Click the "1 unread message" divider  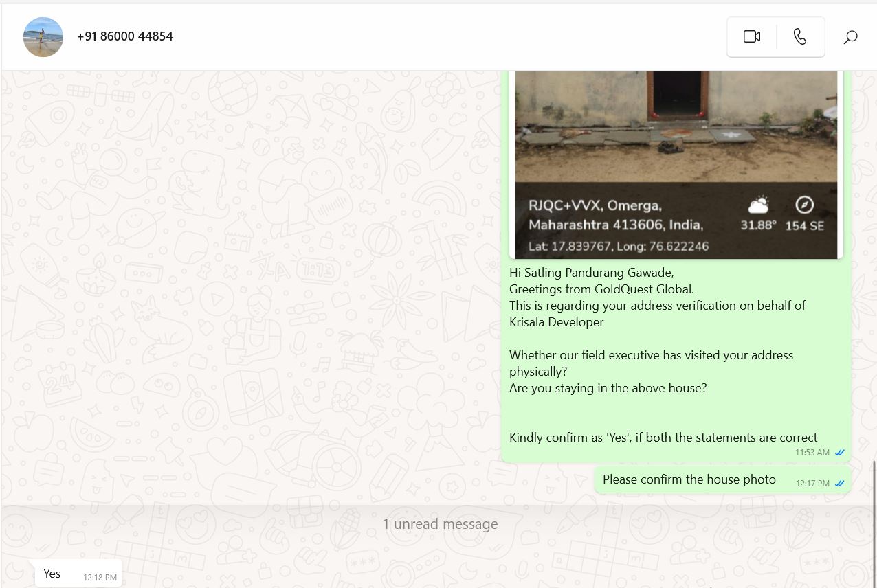440,525
